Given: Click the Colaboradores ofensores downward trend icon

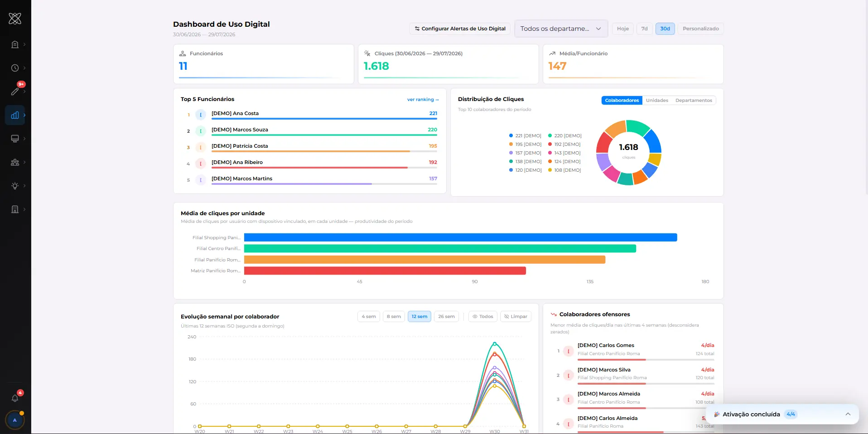Looking at the screenshot, I should pos(554,314).
